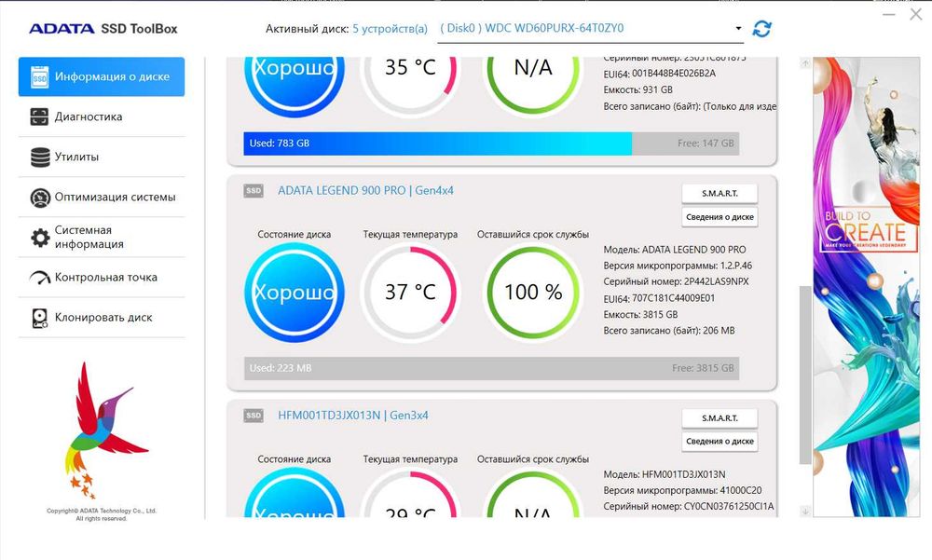Open the BUILD TO CREATE advertisement banner
Image resolution: width=932 pixels, height=560 pixels.
[867, 287]
